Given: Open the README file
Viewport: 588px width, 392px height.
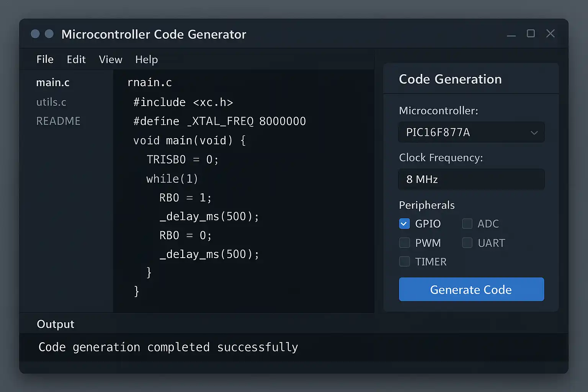Looking at the screenshot, I should point(58,121).
